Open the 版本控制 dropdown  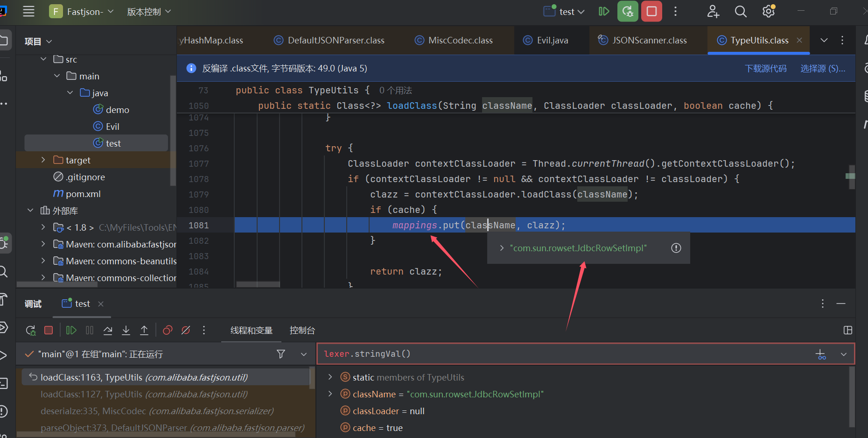(149, 12)
